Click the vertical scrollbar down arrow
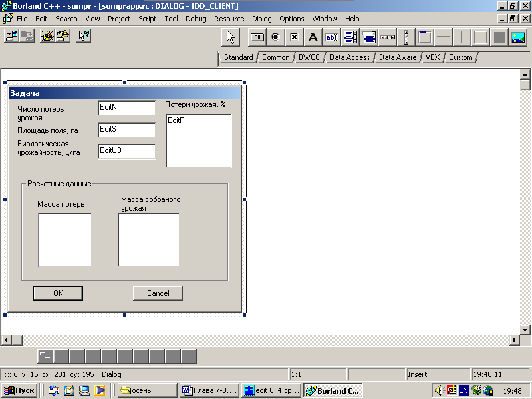 pos(525,329)
